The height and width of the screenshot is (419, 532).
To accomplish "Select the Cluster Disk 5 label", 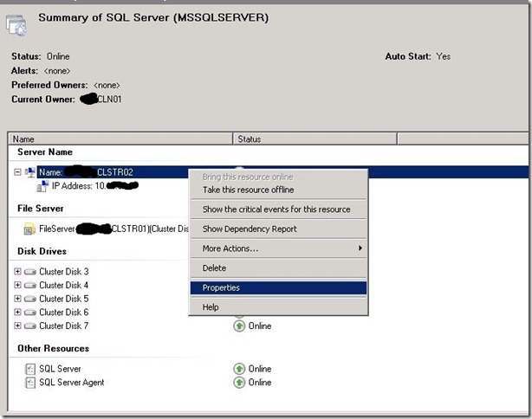I will pyautogui.click(x=64, y=299).
